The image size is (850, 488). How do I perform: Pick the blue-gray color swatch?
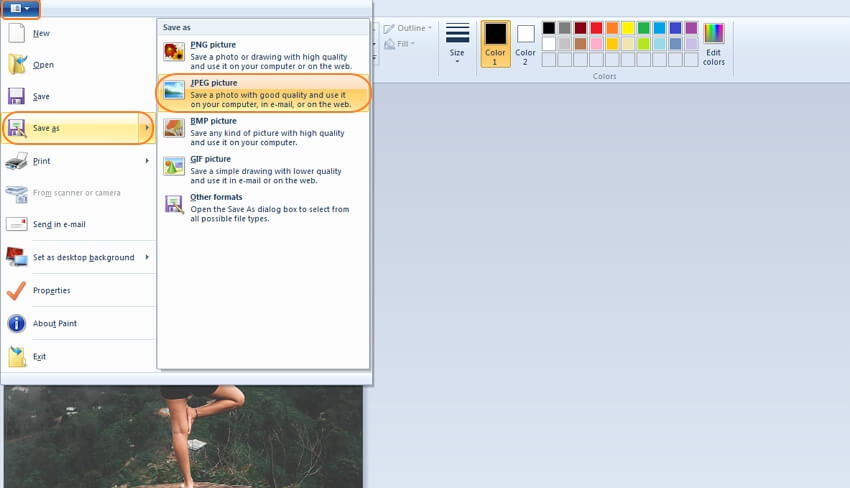(x=675, y=43)
